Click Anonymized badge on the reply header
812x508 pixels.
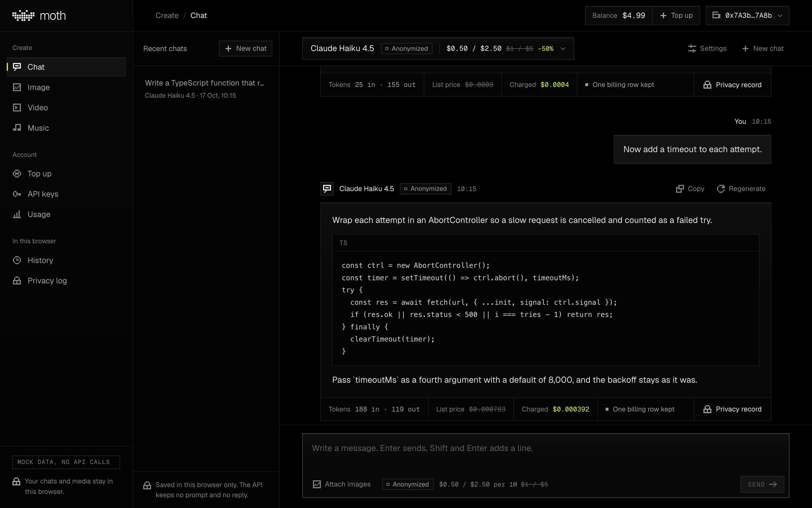point(425,189)
